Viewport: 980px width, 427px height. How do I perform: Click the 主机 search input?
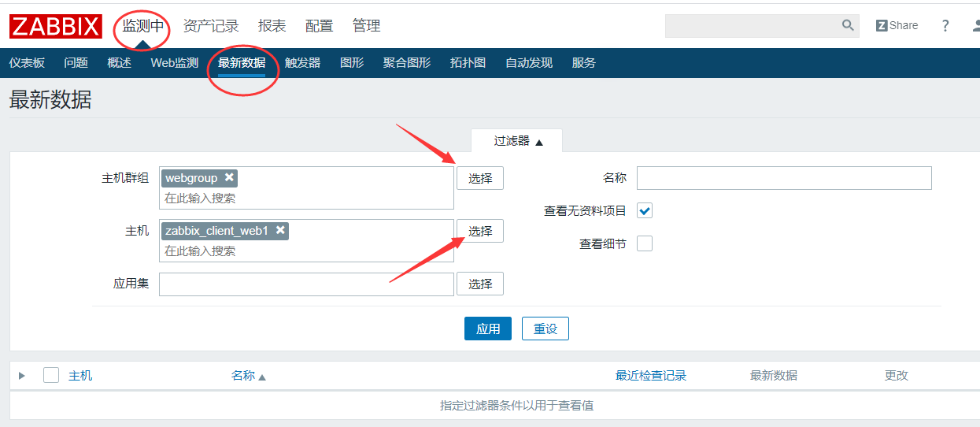(306, 251)
